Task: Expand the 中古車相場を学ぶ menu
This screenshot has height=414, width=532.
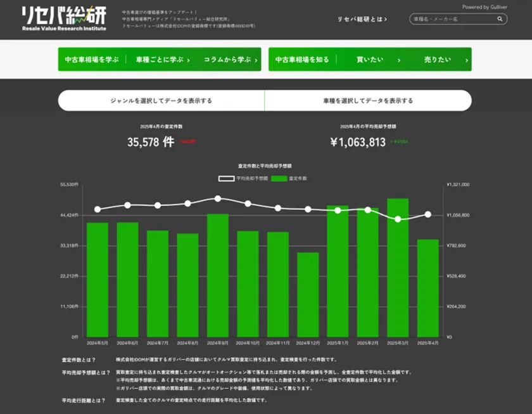Action: click(92, 60)
